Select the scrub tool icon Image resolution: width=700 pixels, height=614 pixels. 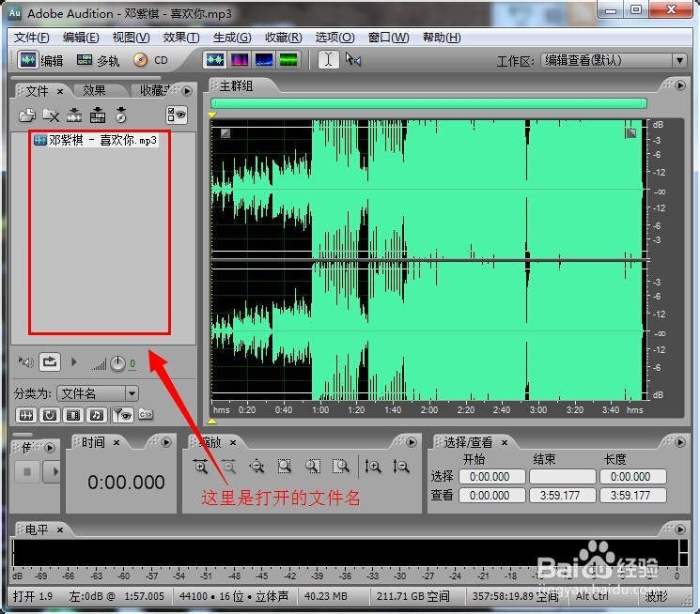tap(353, 59)
